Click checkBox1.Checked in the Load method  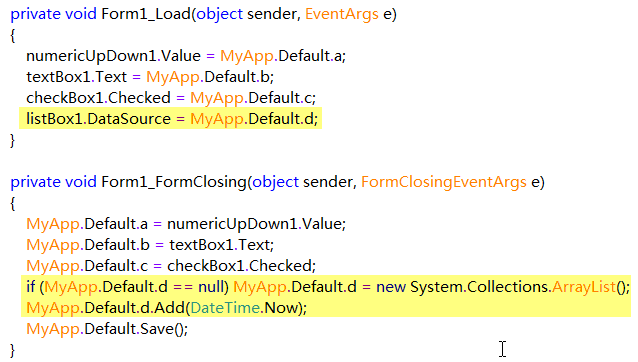pos(98,98)
